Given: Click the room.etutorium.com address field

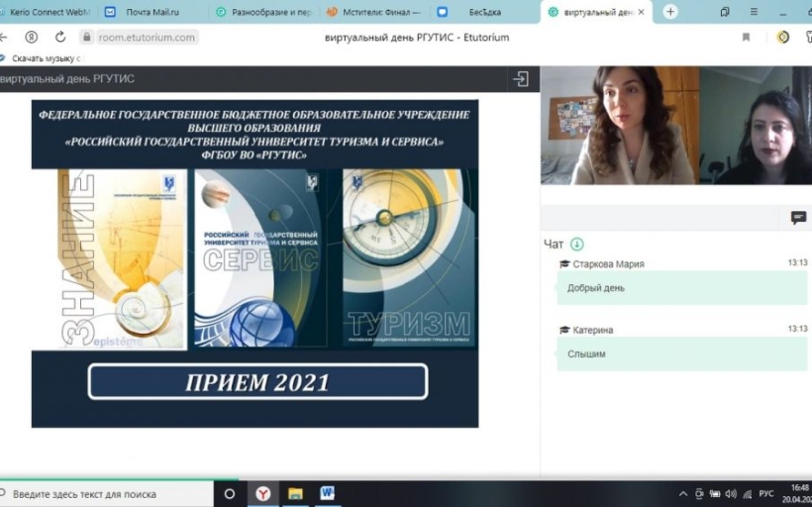Looking at the screenshot, I should click(147, 38).
